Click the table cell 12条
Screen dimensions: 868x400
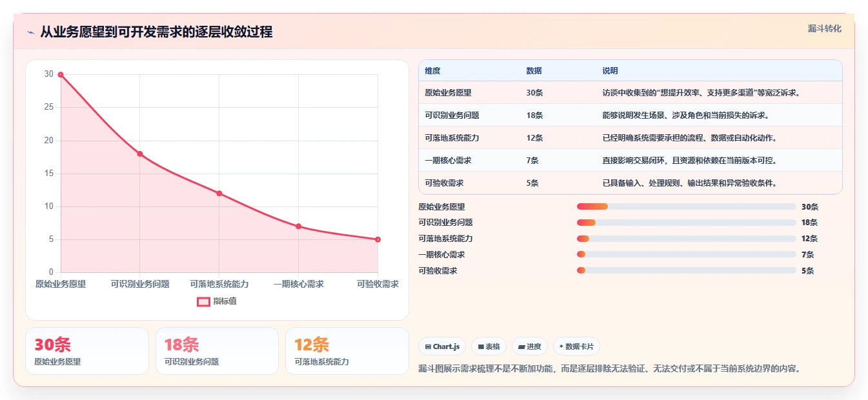coord(534,138)
